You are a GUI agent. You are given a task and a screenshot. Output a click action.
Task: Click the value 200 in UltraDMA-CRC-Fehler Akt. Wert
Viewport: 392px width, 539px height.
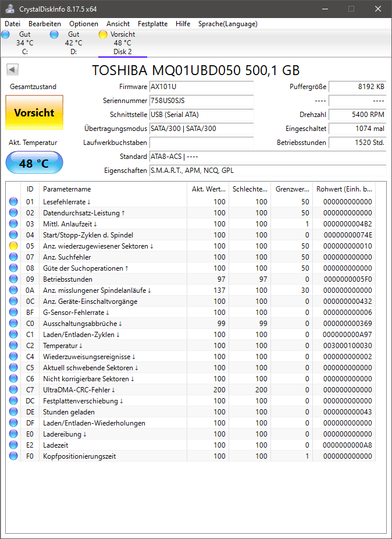pos(219,390)
